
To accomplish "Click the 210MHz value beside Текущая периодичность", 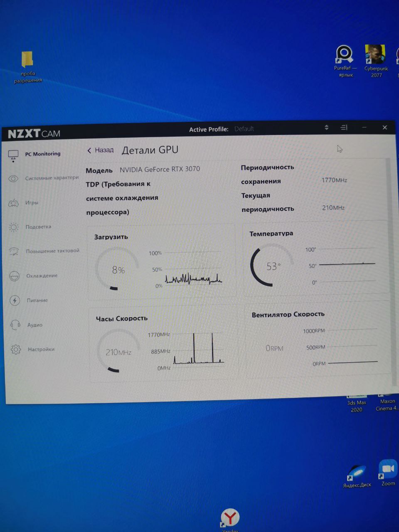I will [333, 207].
